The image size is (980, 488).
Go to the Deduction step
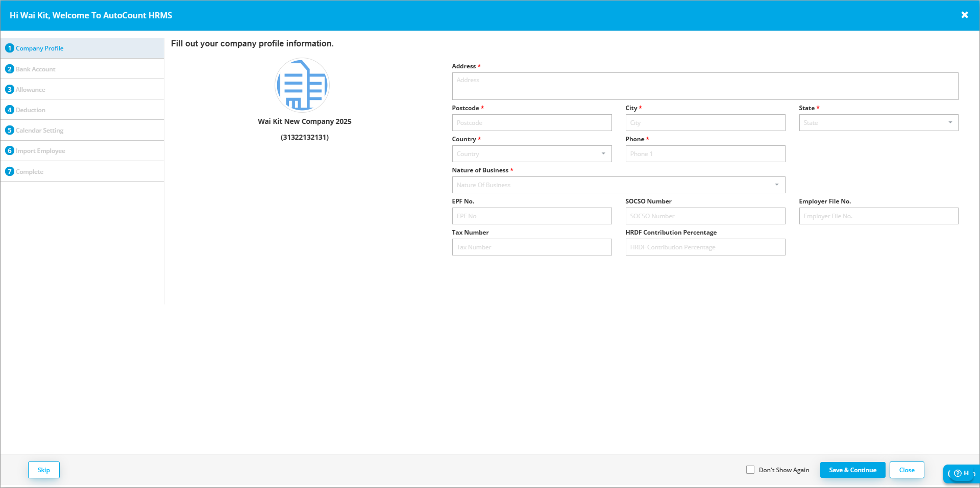point(82,110)
